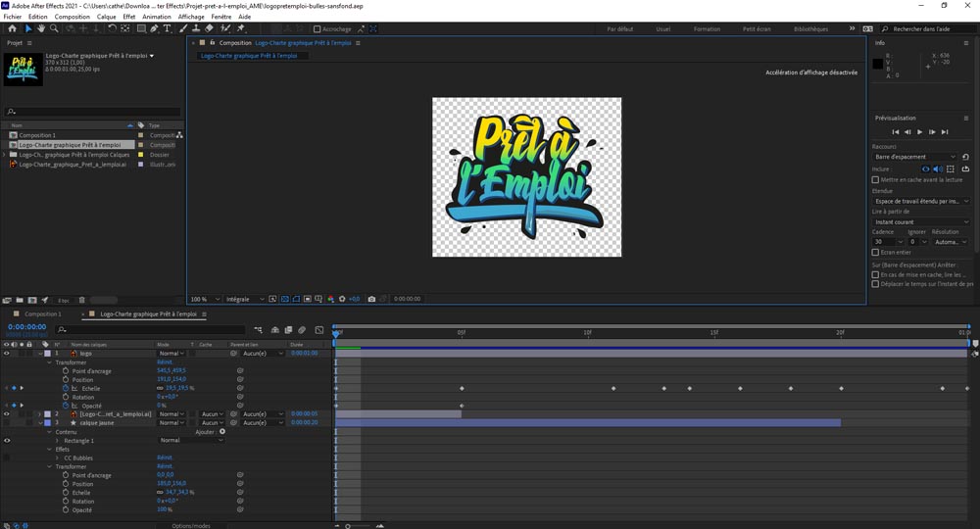
Task: Toggle the Opacité stopwatch on the logo layer
Action: [x=66, y=406]
